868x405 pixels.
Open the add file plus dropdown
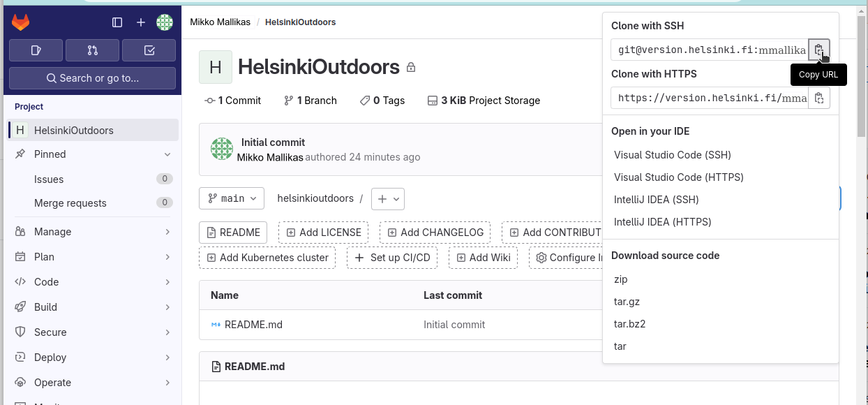coord(388,198)
